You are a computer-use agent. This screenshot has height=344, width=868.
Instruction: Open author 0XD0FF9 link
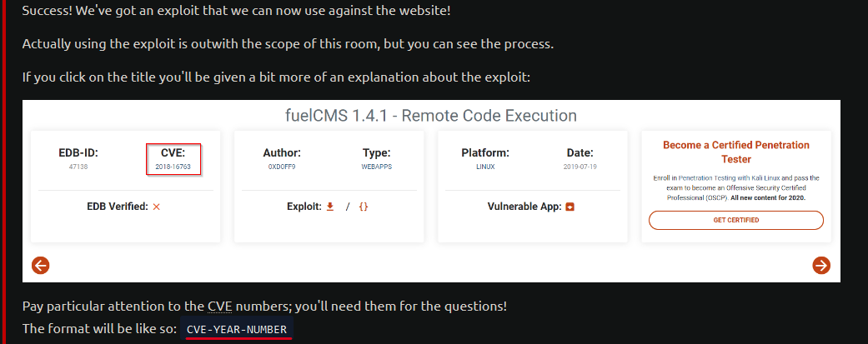point(282,167)
